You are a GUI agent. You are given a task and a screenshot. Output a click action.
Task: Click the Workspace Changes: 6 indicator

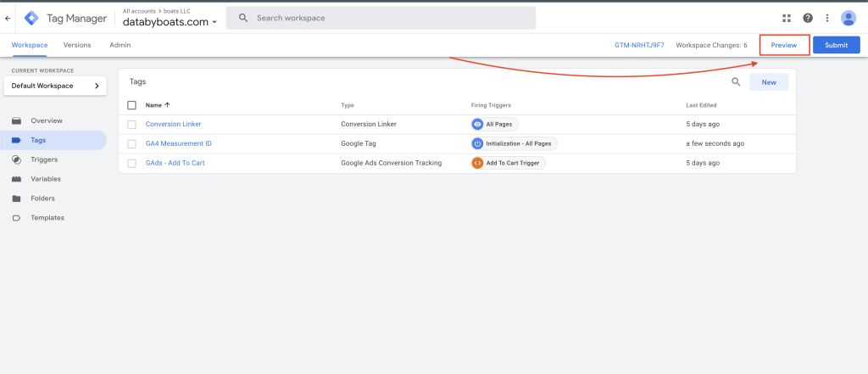pyautogui.click(x=711, y=46)
